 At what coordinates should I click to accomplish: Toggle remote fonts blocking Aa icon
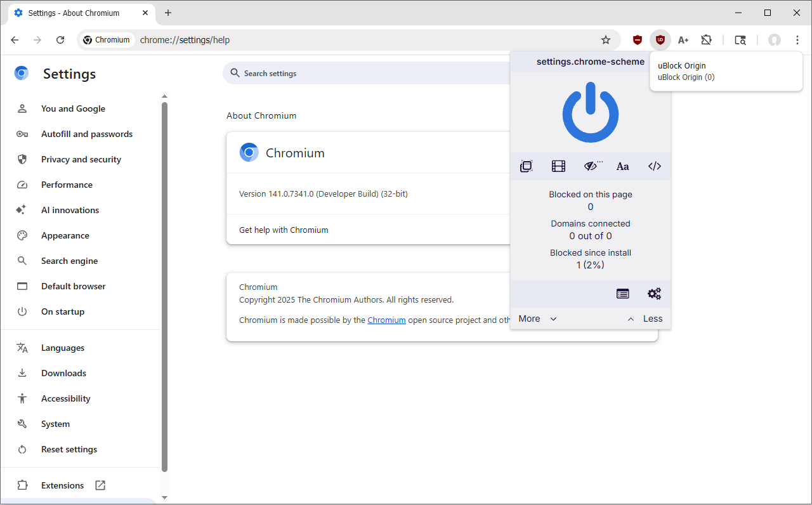pyautogui.click(x=623, y=166)
